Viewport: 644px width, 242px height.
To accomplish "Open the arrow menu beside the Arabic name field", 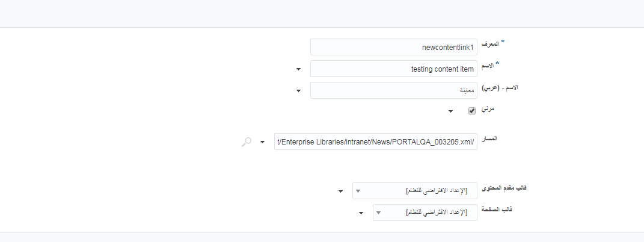I will pyautogui.click(x=299, y=91).
